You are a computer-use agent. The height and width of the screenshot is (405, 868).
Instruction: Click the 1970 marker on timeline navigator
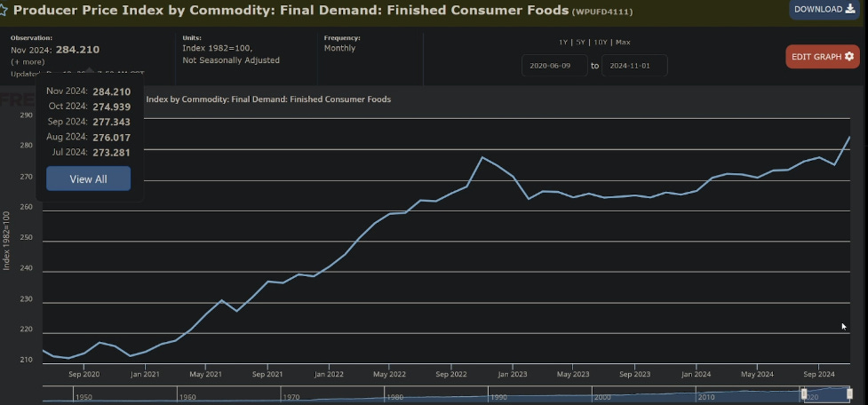click(x=291, y=397)
